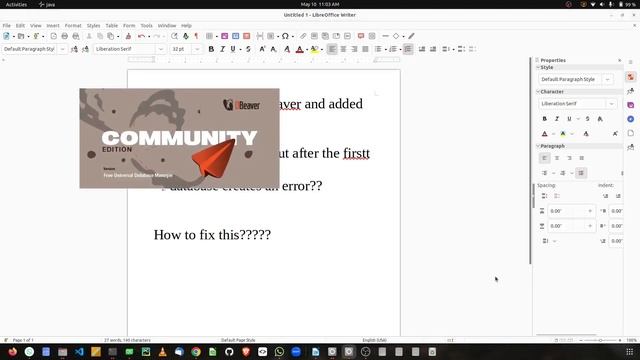
Task: Click the Insert Line icon
Action: pos(385,36)
